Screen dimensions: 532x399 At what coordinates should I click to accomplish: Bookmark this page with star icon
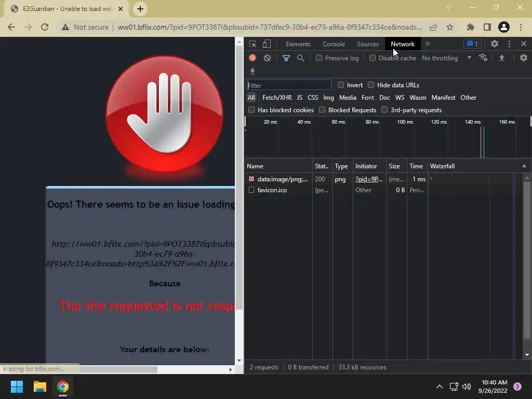(x=450, y=27)
